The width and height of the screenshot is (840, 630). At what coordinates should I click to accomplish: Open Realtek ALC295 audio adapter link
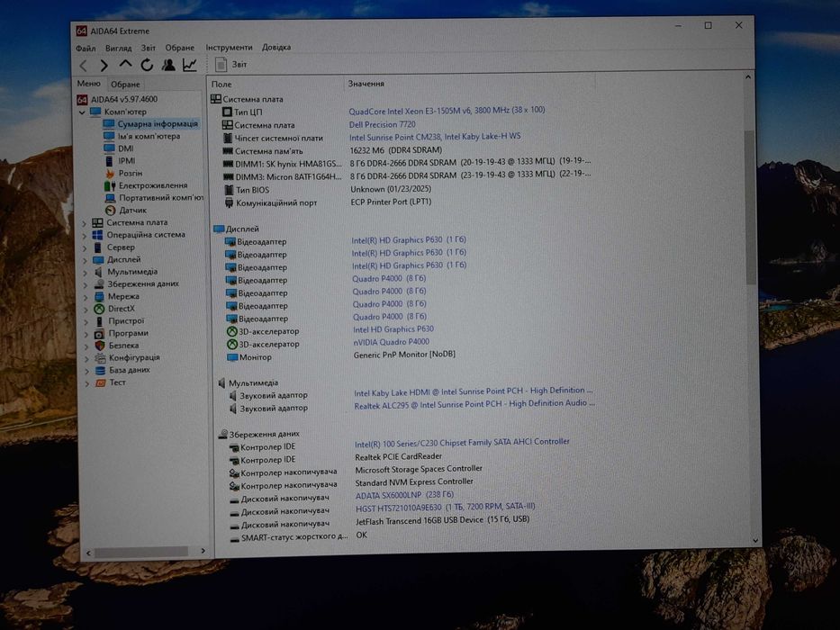474,404
